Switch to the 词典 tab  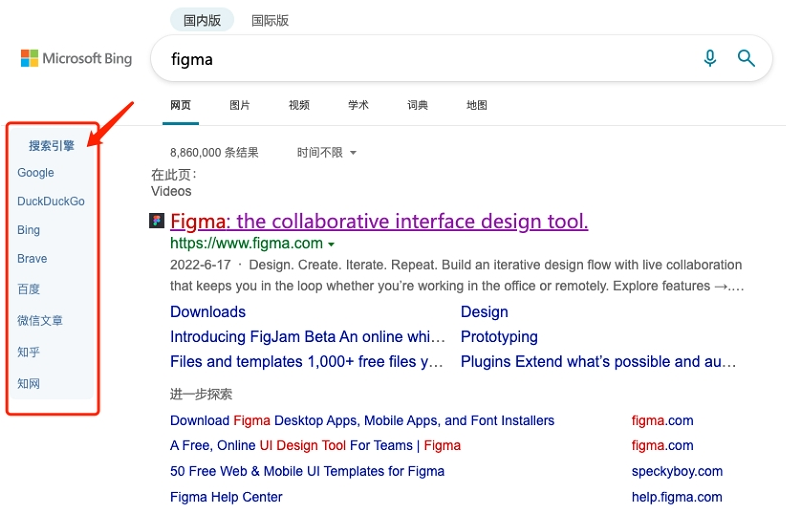(417, 105)
